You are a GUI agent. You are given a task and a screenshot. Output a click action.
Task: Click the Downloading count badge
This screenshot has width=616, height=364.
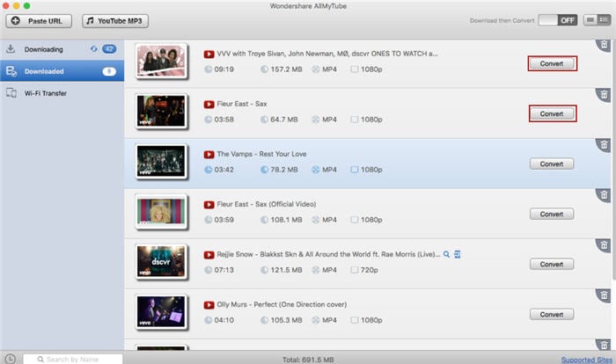(109, 49)
